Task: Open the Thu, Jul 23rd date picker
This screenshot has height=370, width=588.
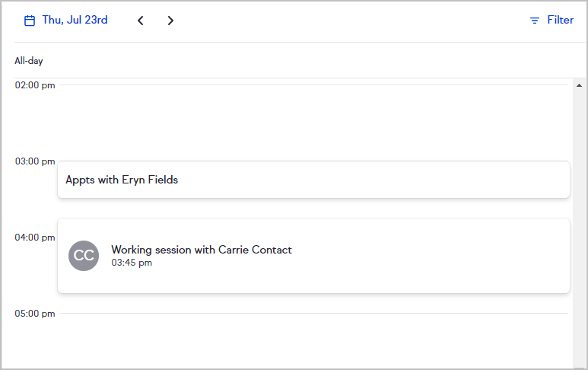Action: 75,21
